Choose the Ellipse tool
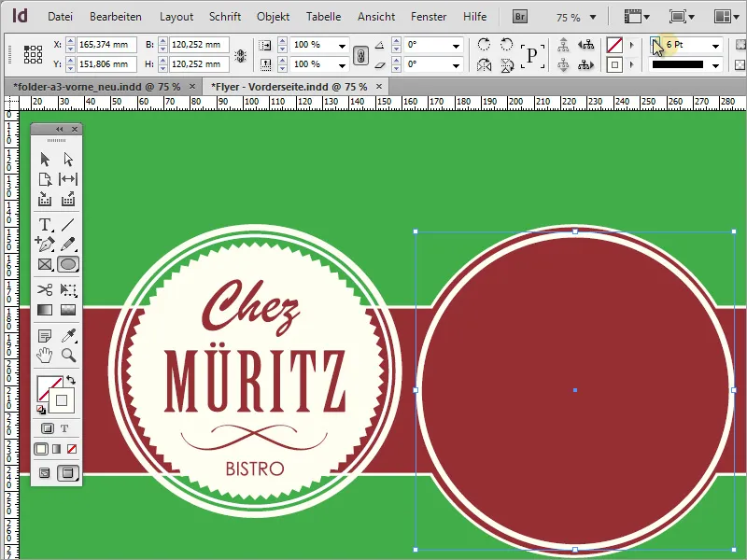747x560 pixels. coord(68,264)
